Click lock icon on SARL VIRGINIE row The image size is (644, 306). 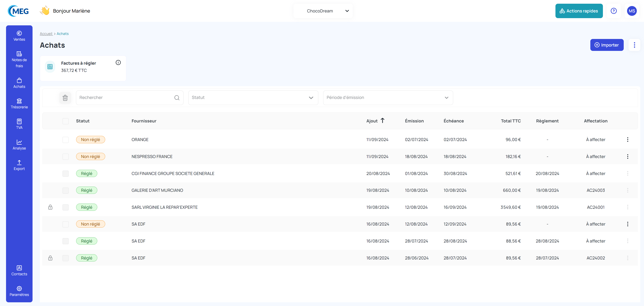click(x=50, y=207)
